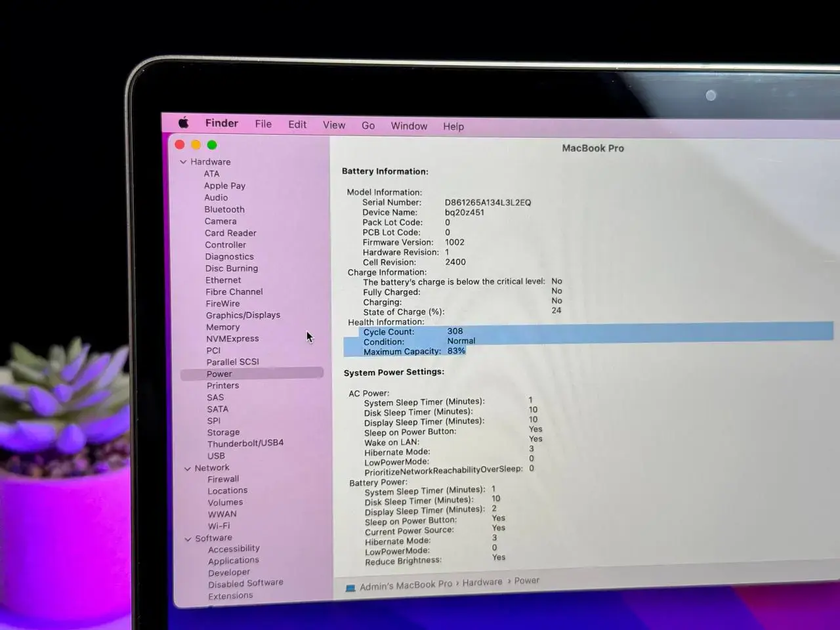Select Graphics/Displays in the sidebar
This screenshot has height=630, width=840.
click(243, 315)
